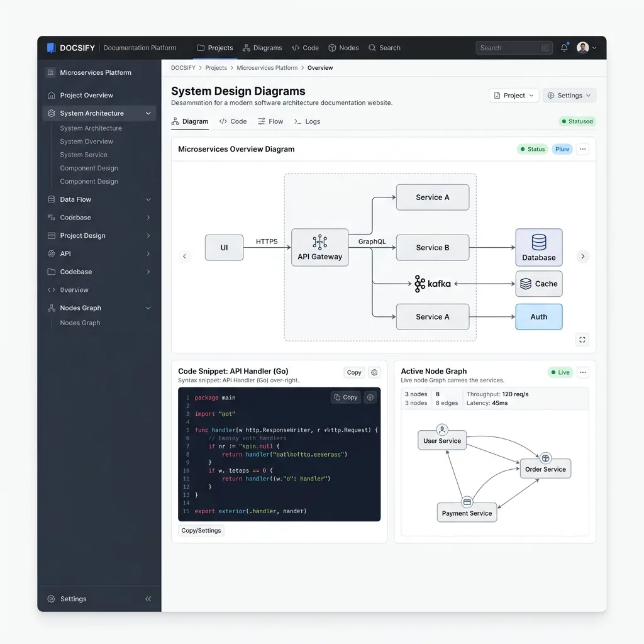Click the Nodes Graph parent sidebar icon

click(x=52, y=308)
